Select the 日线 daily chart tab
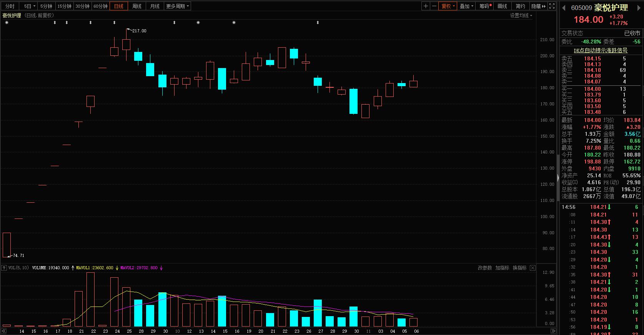This screenshot has height=335, width=644. 119,6
